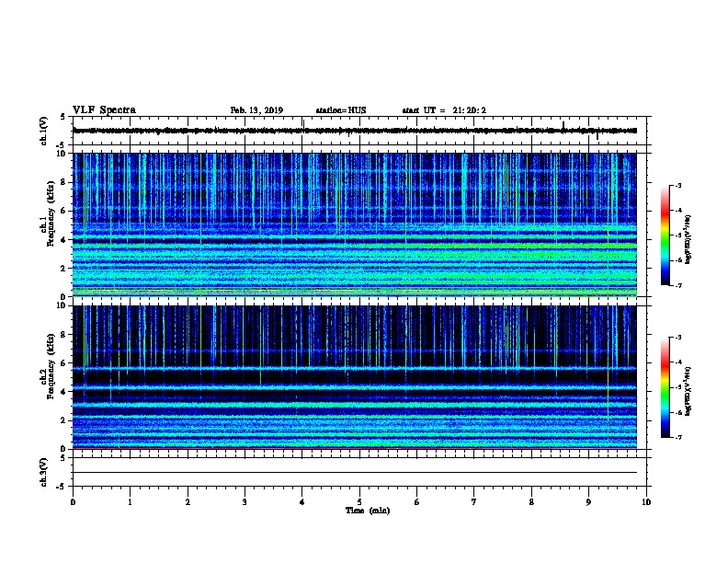Click the -6 label on ch.1 color bar
The image size is (728, 563).
click(677, 260)
